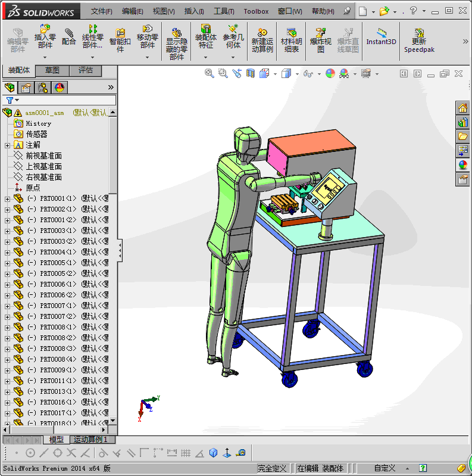Expand PRT0004<1> component node
The height and width of the screenshot is (476, 472).
(x=7, y=253)
